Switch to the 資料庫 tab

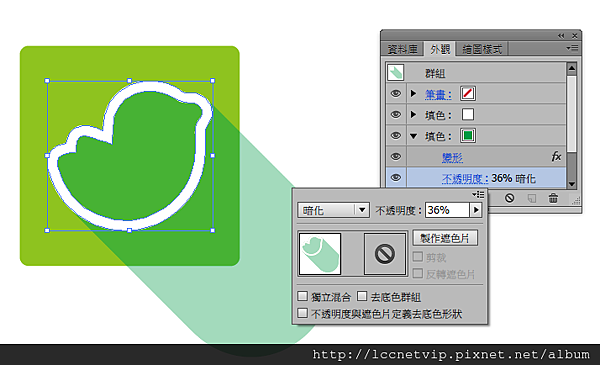[x=402, y=49]
